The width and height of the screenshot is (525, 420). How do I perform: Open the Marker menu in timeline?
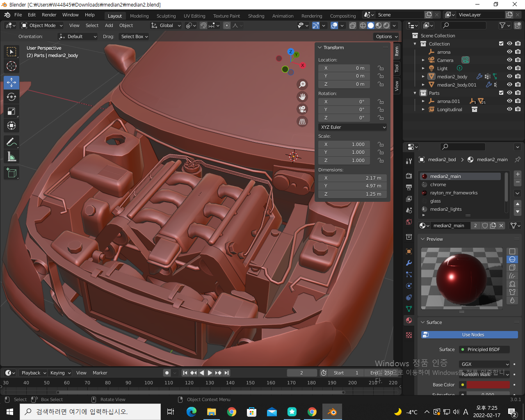[x=100, y=373]
